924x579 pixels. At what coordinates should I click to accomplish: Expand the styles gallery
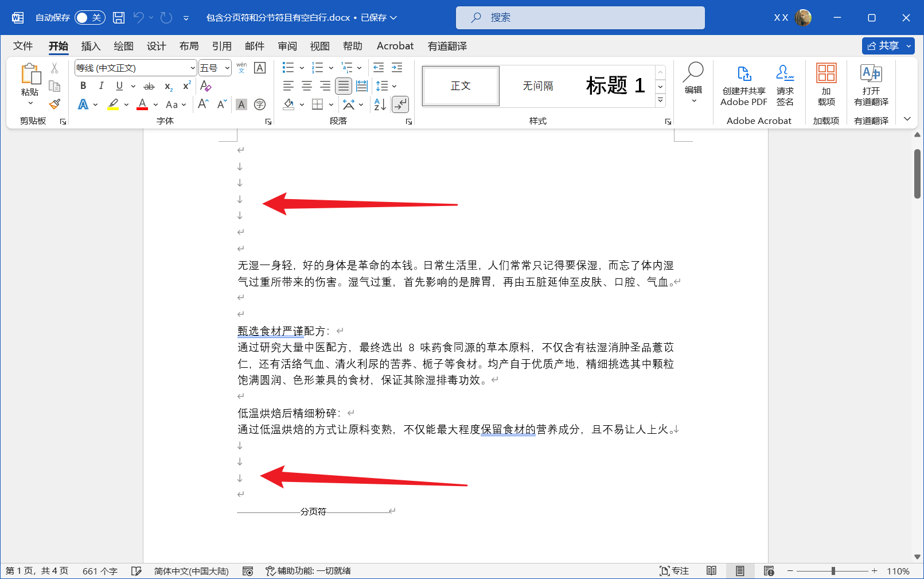point(661,100)
